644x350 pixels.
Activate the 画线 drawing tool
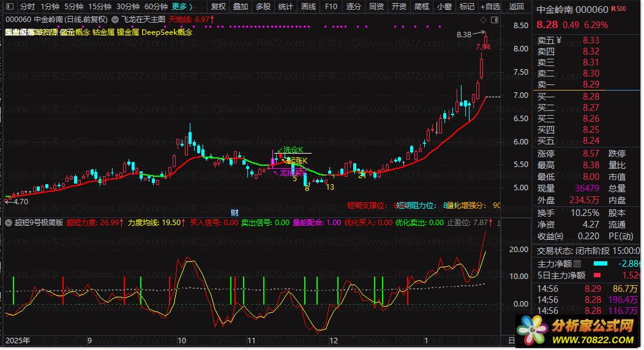[x=309, y=7]
